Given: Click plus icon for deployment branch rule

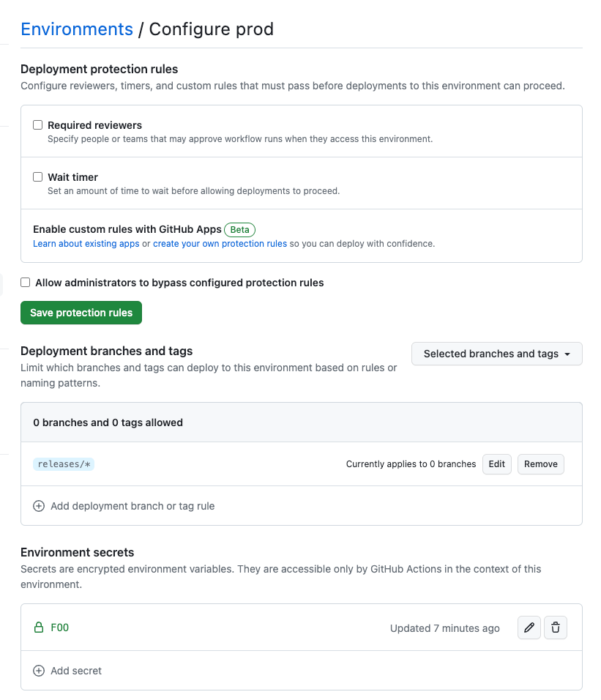Looking at the screenshot, I should pyautogui.click(x=39, y=506).
